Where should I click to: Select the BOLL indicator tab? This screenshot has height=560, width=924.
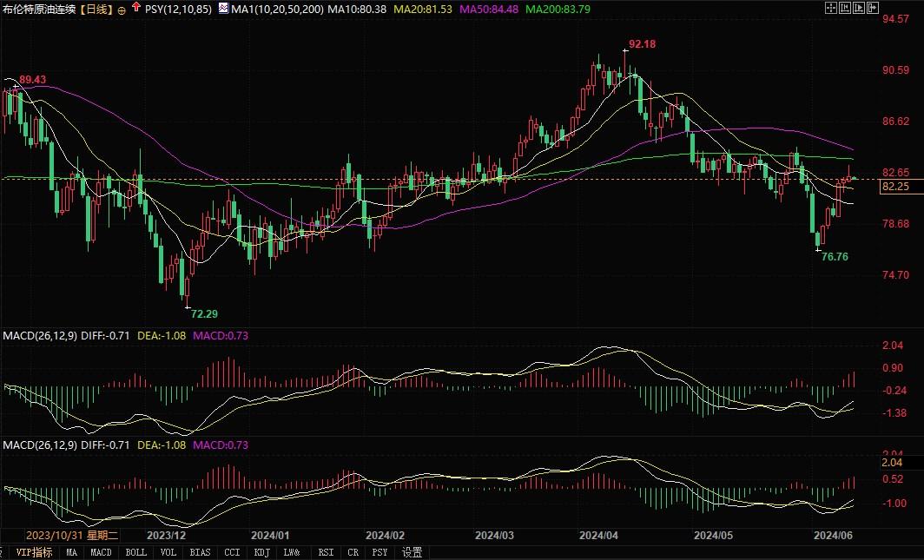pyautogui.click(x=135, y=552)
